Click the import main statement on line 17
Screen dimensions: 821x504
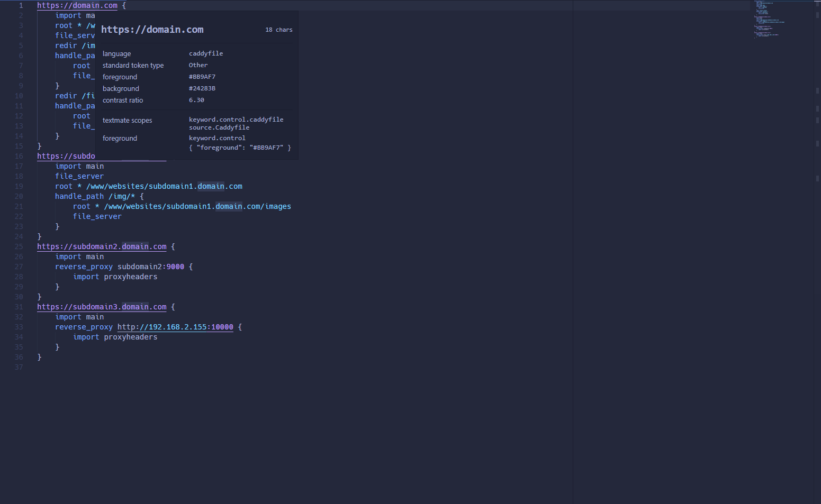tap(79, 166)
